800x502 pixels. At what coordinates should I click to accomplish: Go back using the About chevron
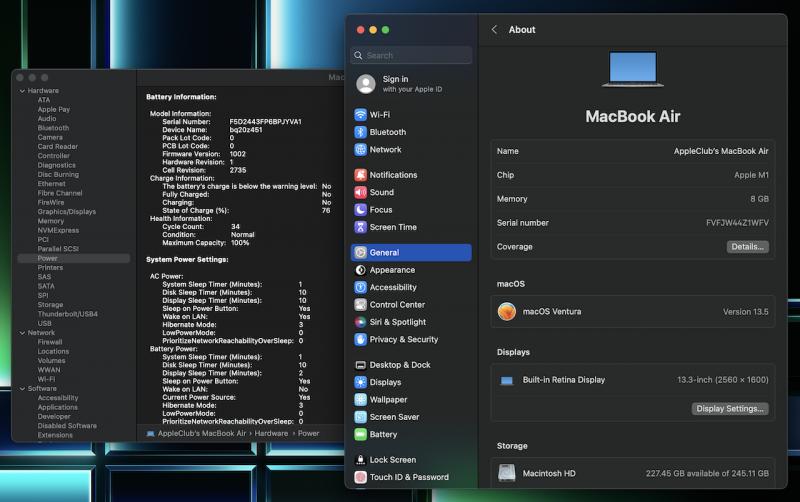(494, 30)
